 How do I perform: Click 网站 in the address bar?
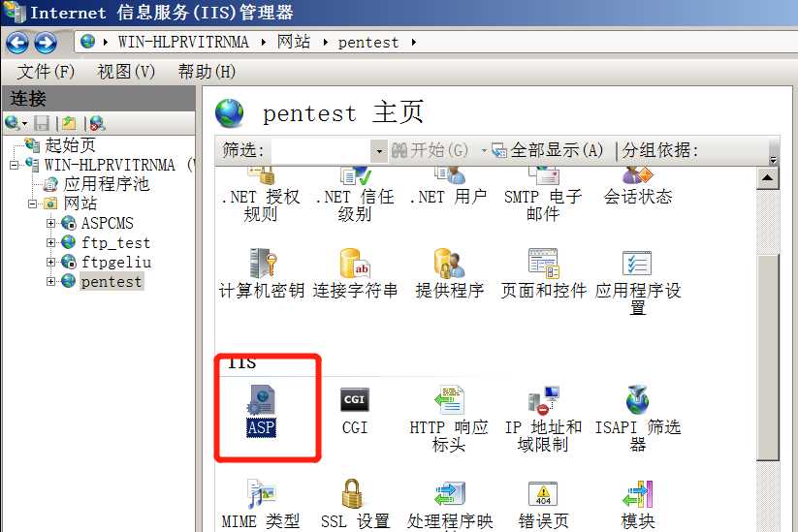(x=294, y=43)
